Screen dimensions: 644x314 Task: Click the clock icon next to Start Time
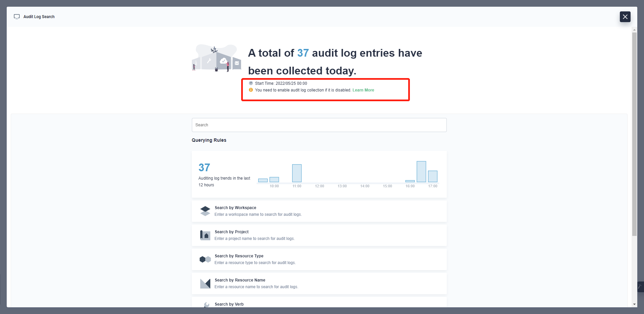[x=251, y=83]
